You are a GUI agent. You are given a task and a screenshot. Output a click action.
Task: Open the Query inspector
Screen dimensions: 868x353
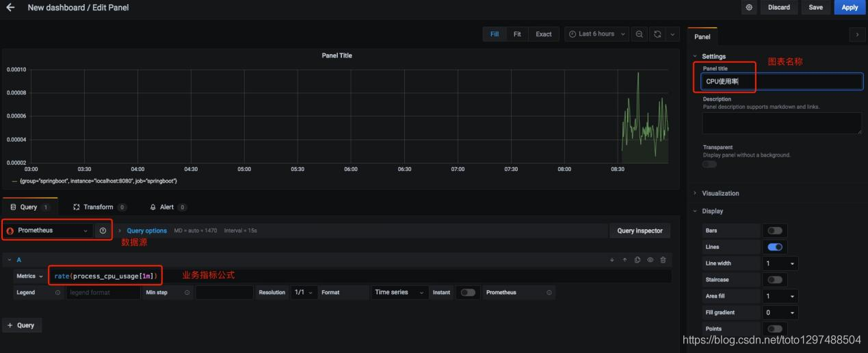(x=640, y=231)
